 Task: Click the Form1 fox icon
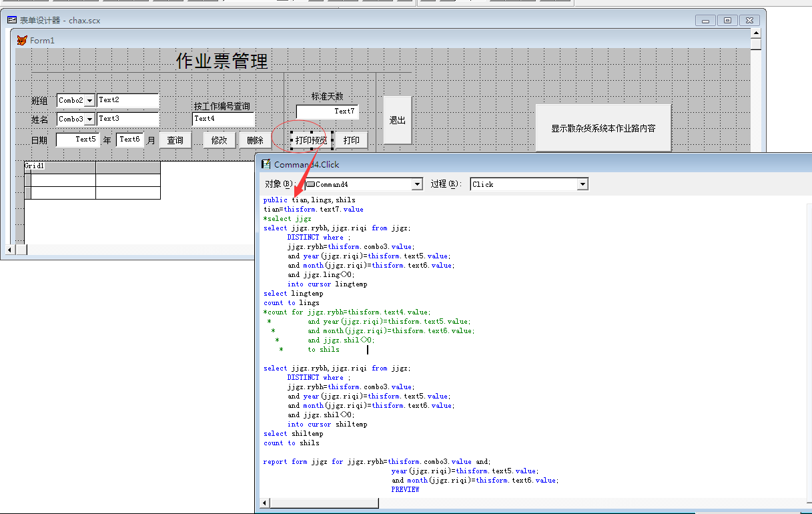[x=22, y=40]
